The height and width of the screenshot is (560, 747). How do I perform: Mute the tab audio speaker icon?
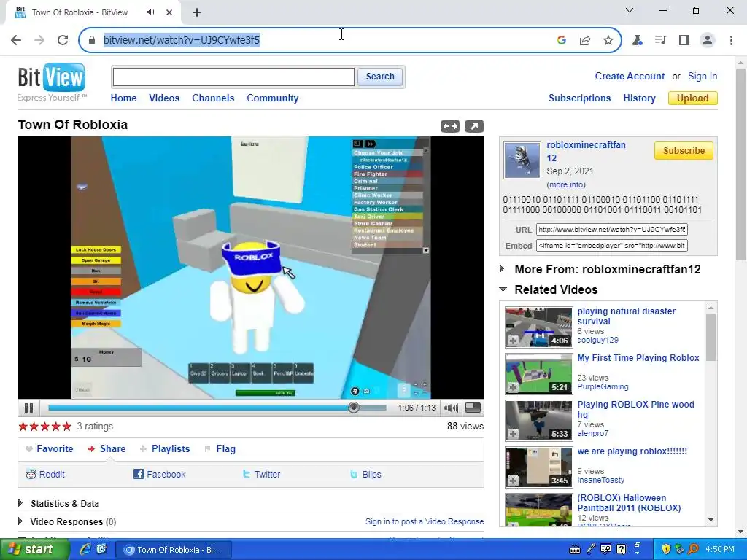151,12
